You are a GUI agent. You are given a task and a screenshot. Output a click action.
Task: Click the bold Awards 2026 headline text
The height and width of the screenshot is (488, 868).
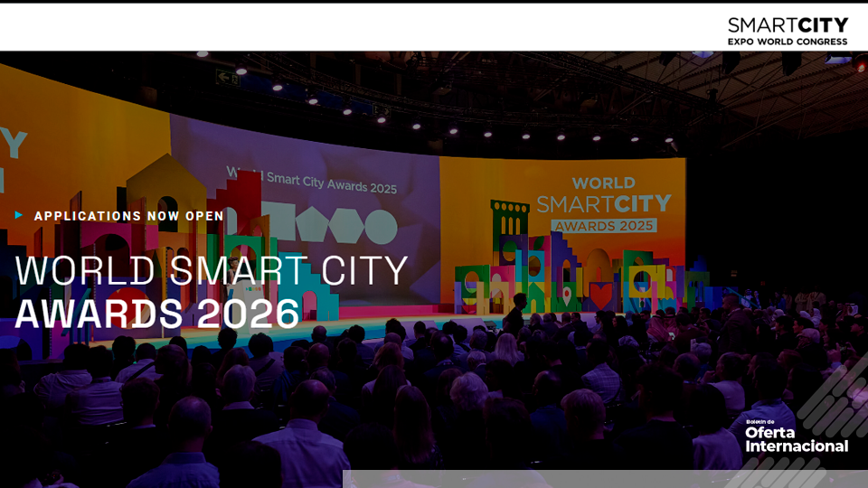click(x=157, y=314)
